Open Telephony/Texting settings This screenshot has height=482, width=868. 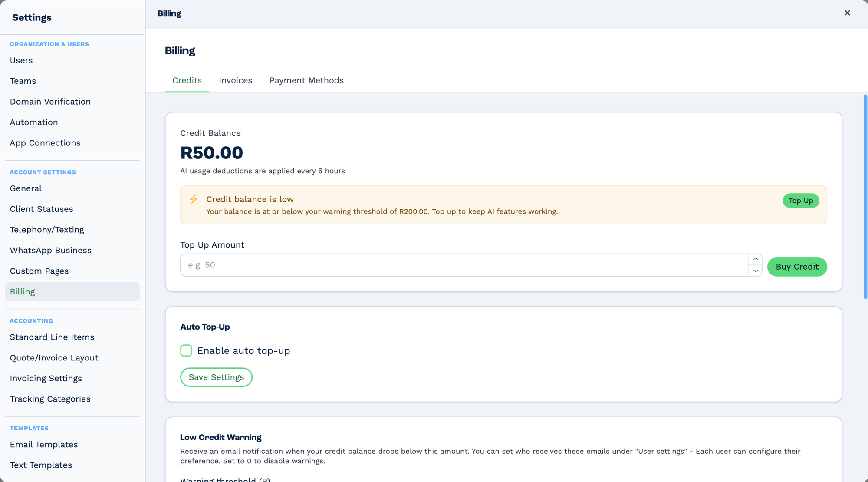[72, 230]
